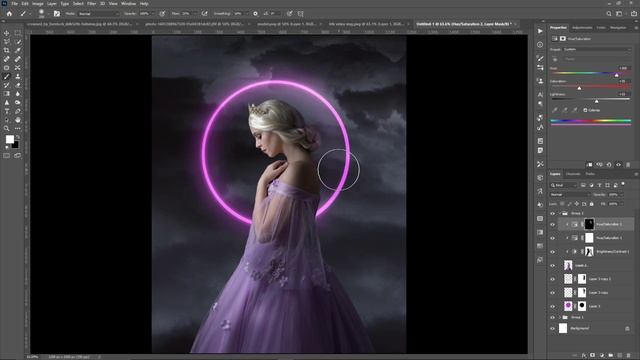This screenshot has width=640, height=360.
Task: Select the Horizontal Type tool
Action: coord(7,111)
